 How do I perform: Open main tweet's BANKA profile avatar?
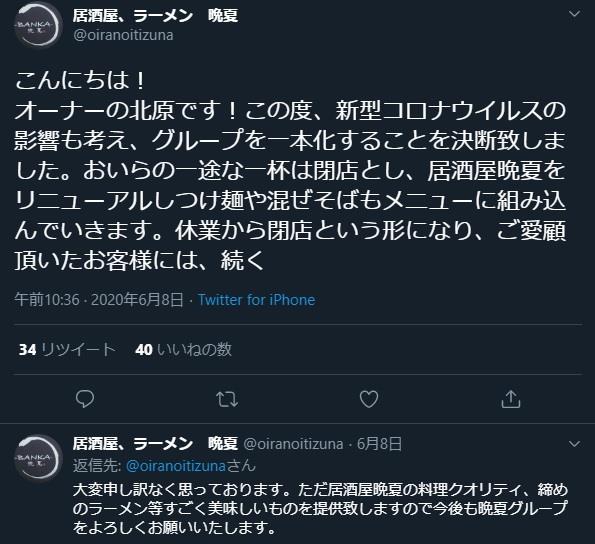38,26
